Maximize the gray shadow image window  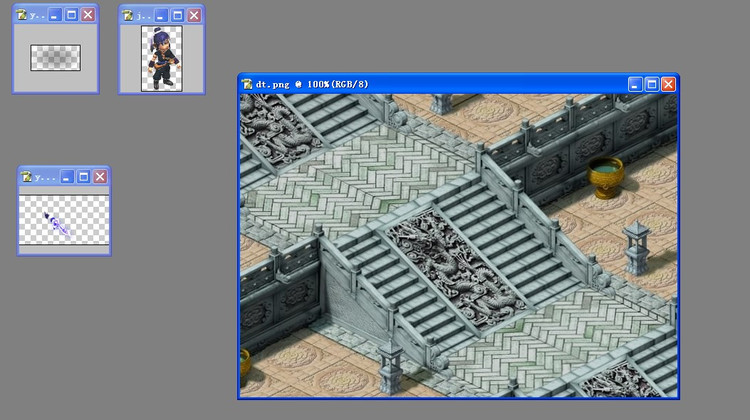[x=71, y=15]
